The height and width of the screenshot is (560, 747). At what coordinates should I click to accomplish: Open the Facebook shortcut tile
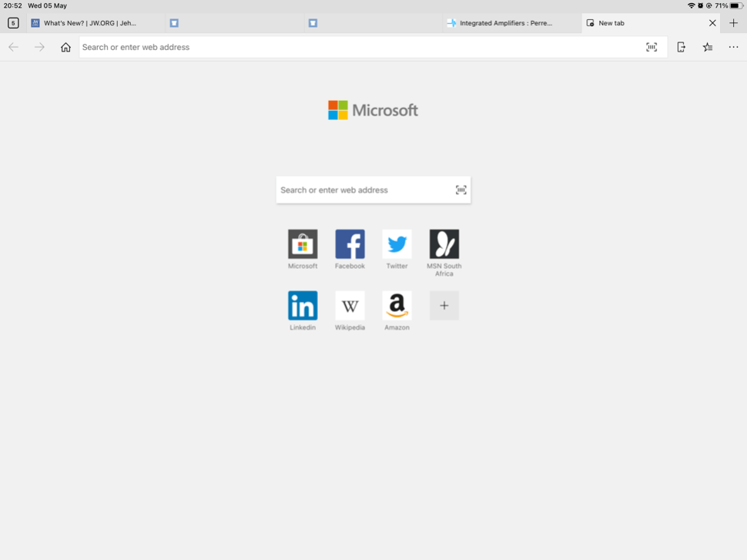click(350, 244)
